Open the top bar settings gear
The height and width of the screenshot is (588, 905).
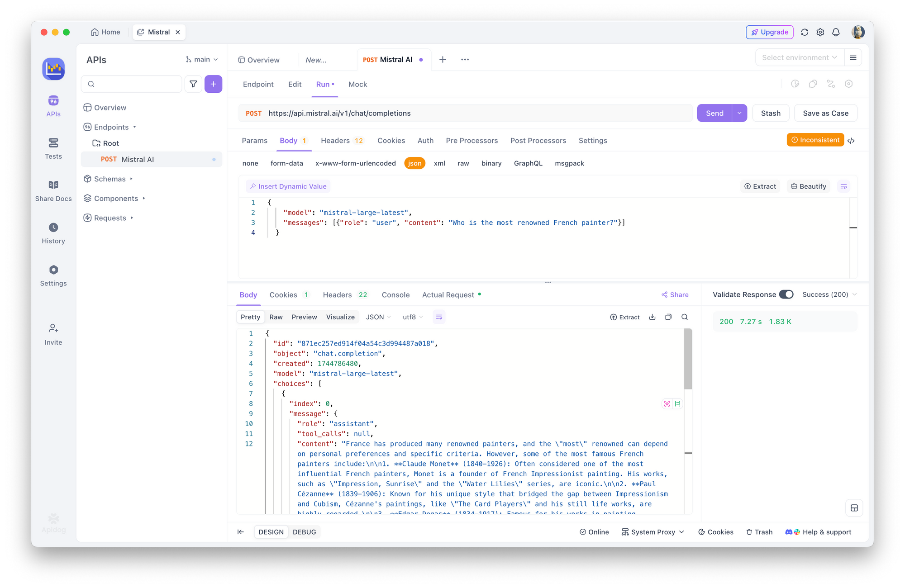pyautogui.click(x=820, y=32)
